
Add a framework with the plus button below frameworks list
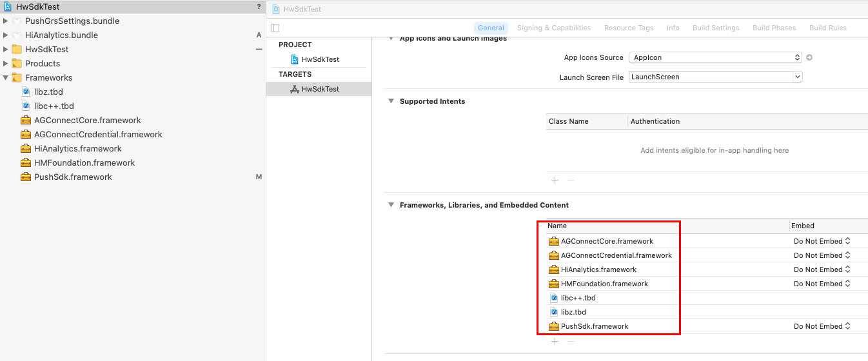(555, 342)
